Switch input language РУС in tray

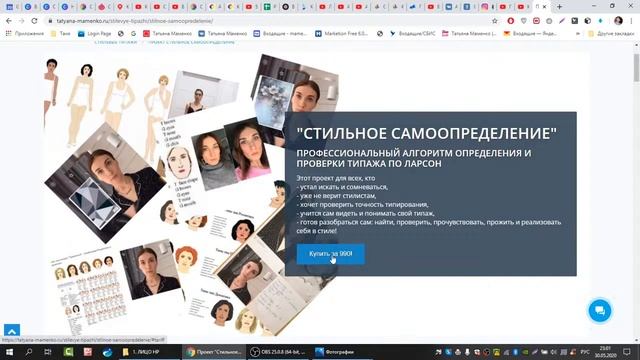(585, 352)
